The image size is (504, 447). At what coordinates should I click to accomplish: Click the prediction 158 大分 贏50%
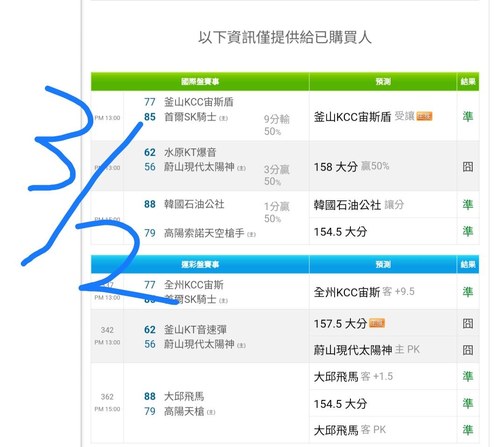click(x=351, y=167)
